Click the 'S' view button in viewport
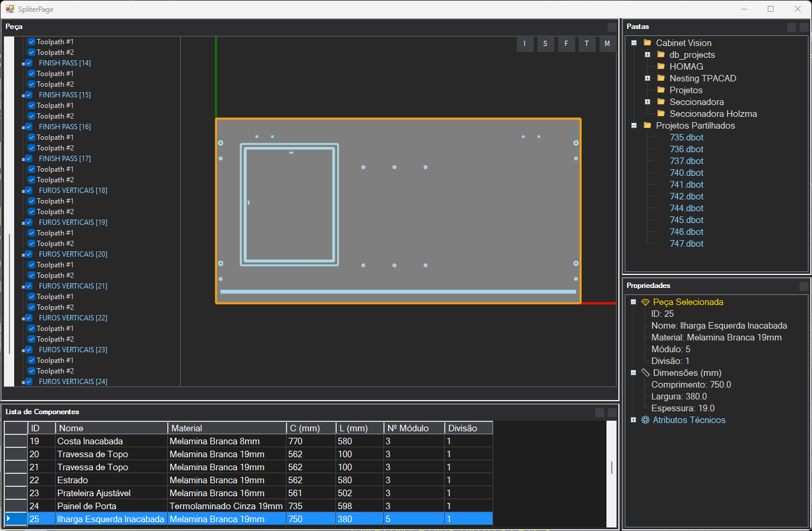 pos(545,44)
